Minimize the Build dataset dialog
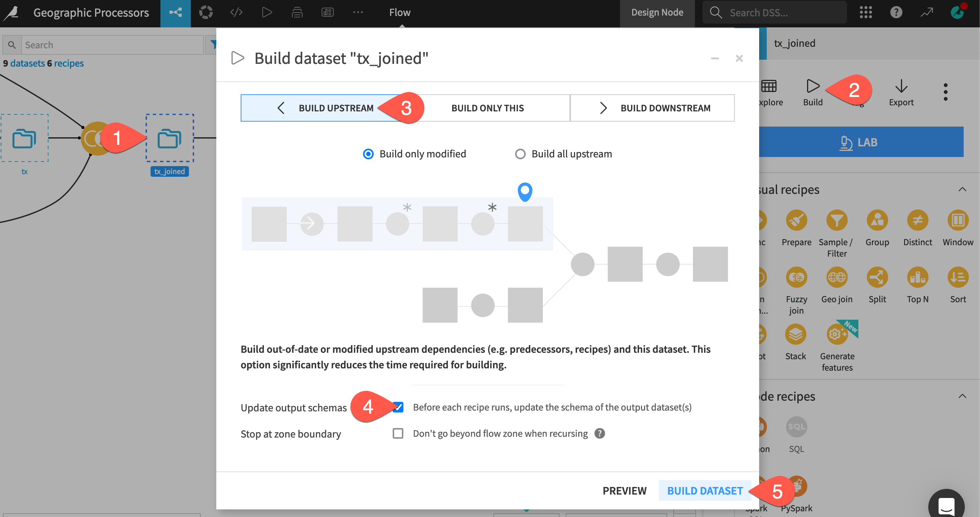The height and width of the screenshot is (517, 980). pos(715,59)
